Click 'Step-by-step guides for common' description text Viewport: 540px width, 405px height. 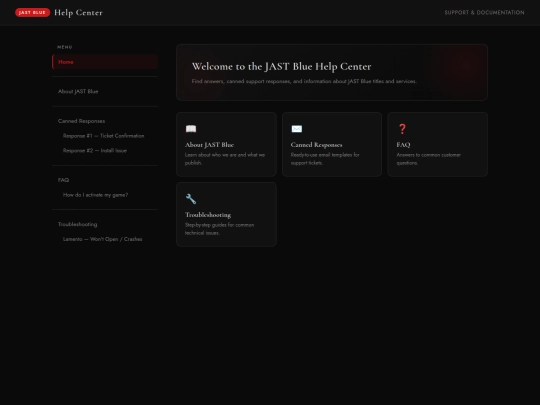pos(219,229)
